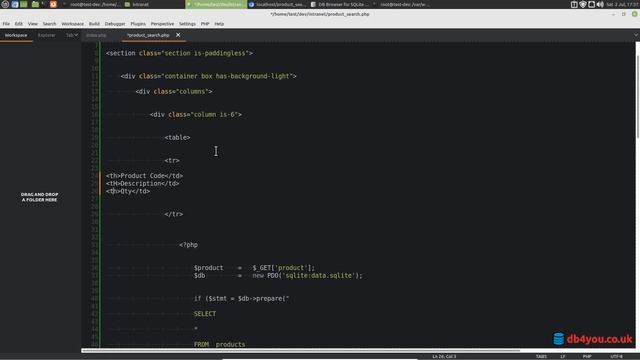The image size is (640, 360).
Task: Click the $product = $_GET['product'] line
Action: tap(254, 268)
